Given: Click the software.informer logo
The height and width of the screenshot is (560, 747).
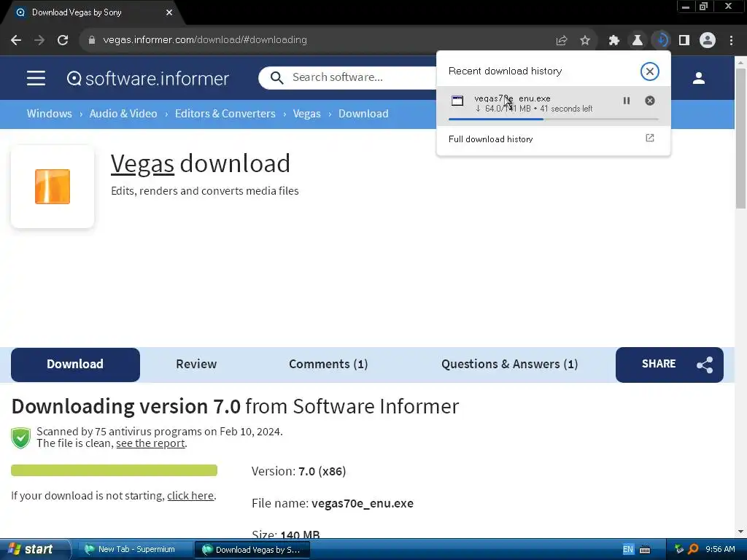Looking at the screenshot, I should (x=148, y=78).
